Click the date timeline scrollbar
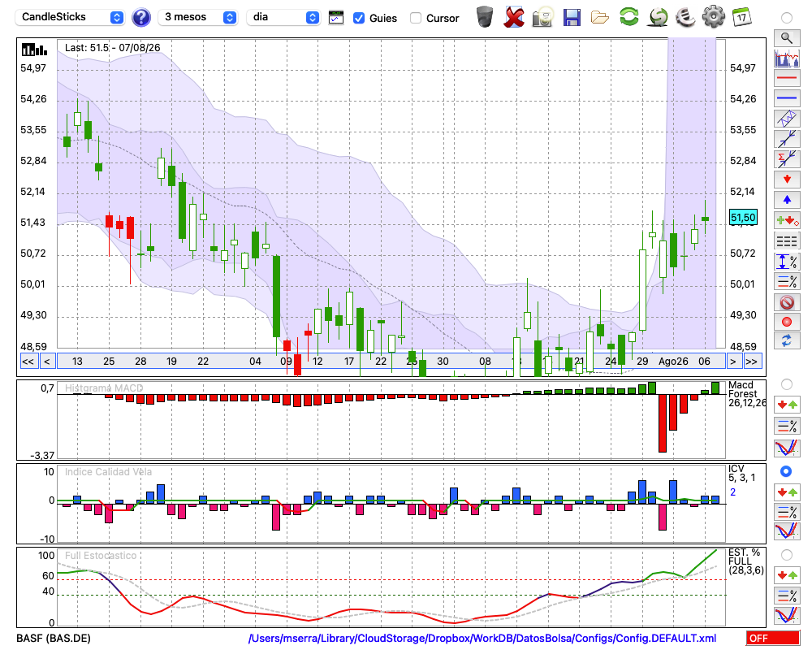 click(x=391, y=362)
